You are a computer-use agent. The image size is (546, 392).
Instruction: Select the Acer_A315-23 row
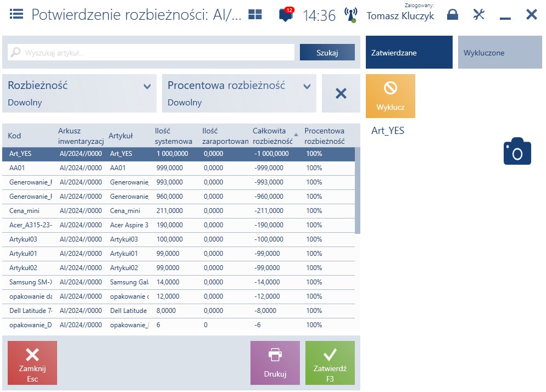pyautogui.click(x=179, y=225)
